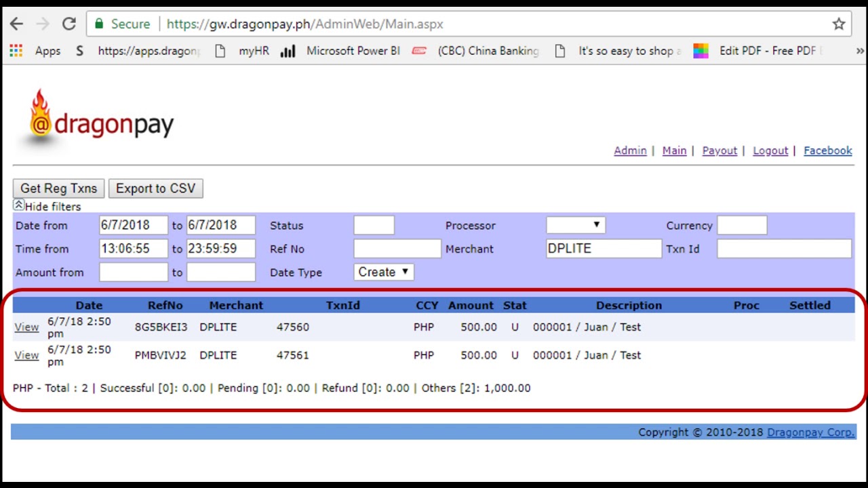Click the Date from field
The width and height of the screenshot is (868, 488).
click(x=134, y=225)
